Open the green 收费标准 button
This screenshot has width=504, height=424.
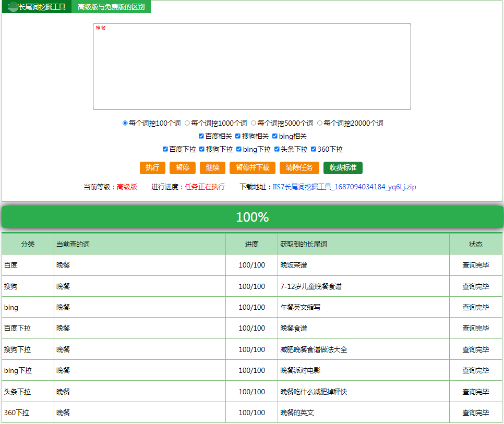pos(343,168)
